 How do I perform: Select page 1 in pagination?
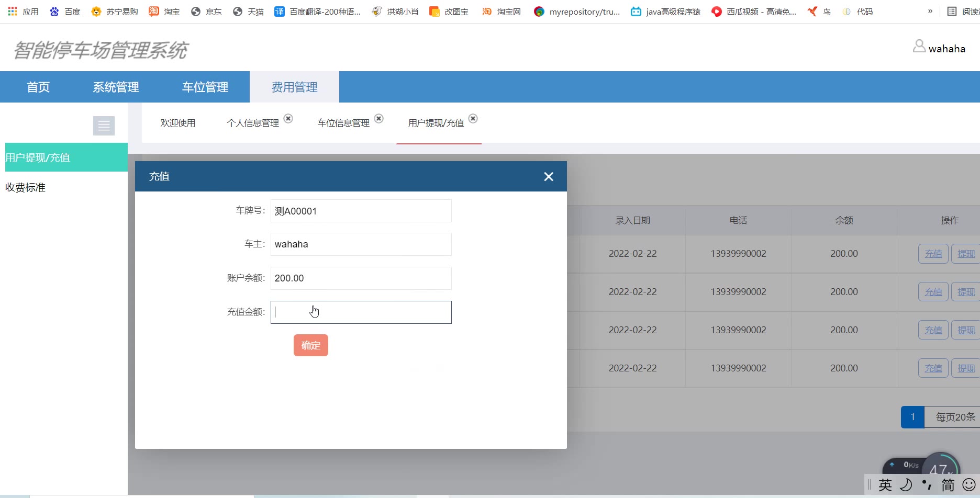(912, 417)
